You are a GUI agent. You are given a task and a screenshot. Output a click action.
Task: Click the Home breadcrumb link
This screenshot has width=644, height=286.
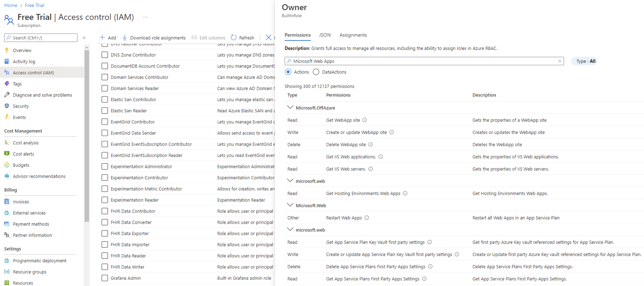(x=11, y=5)
